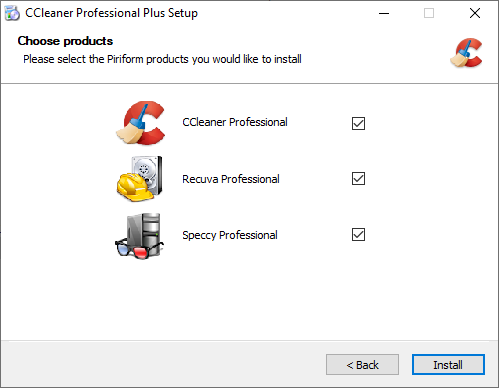Select the Recuva Professional product label
Screen dimensions: 499x388
pos(231,179)
